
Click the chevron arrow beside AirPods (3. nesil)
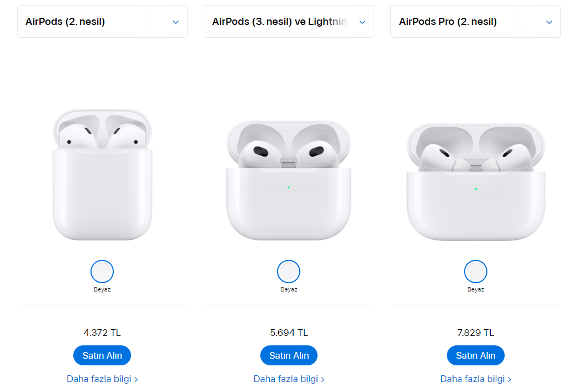(x=362, y=22)
